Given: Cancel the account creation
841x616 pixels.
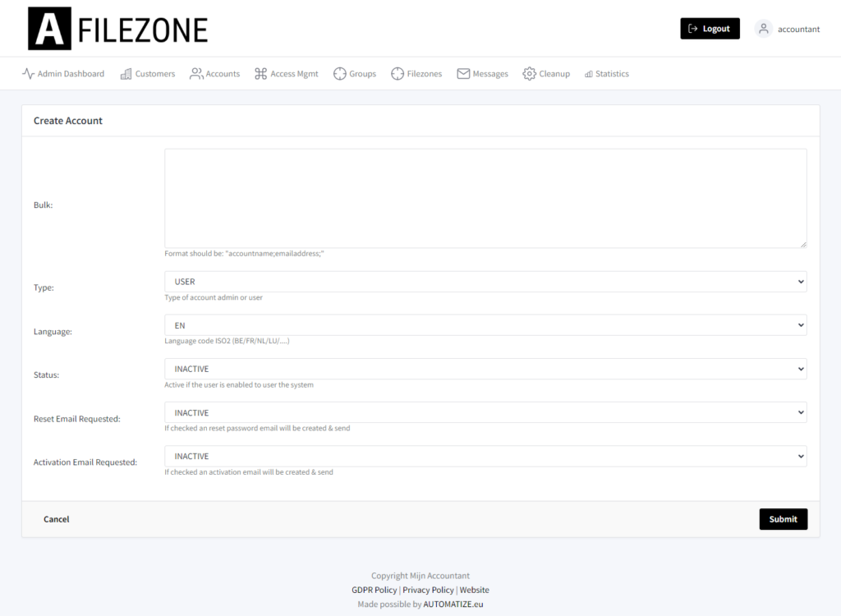Looking at the screenshot, I should [x=57, y=519].
